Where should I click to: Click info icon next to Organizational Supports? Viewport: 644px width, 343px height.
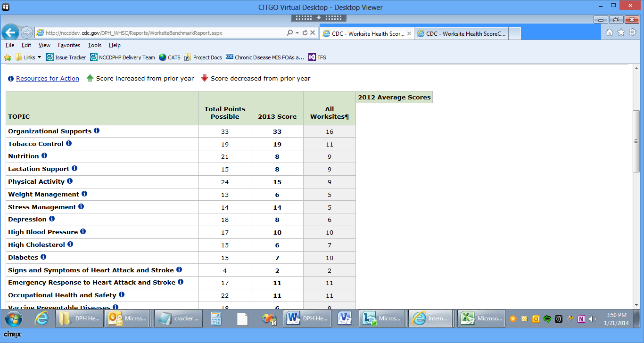[x=97, y=131]
